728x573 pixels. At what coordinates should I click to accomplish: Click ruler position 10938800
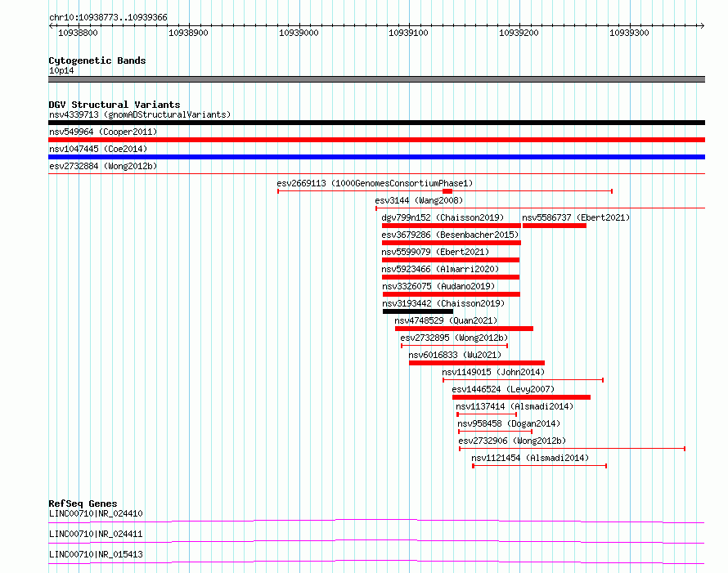point(78,33)
